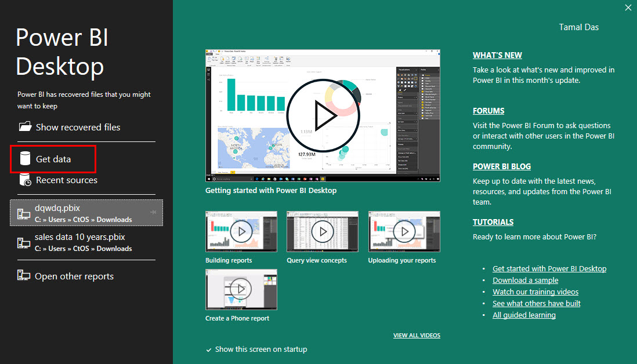
Task: Open the TUTORIALS link
Action: pos(493,222)
